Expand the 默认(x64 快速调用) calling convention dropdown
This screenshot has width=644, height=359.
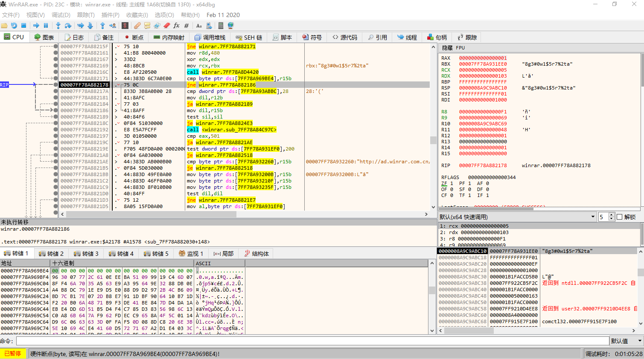593,217
